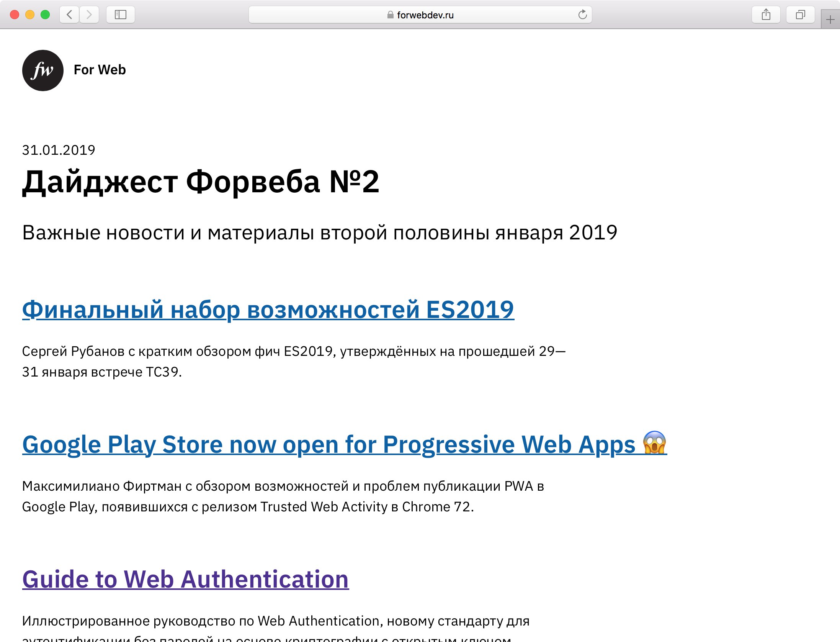Open 'Guide to Web Authentication' link

186,579
